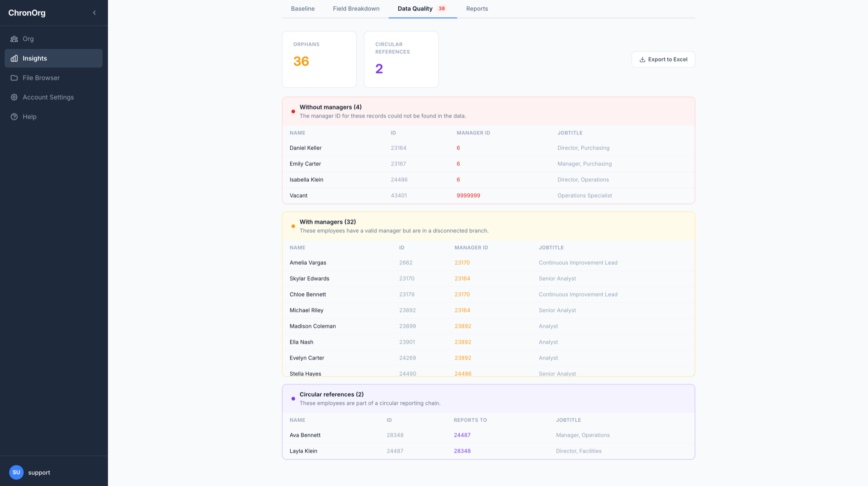Click the Account Settings gear icon
This screenshot has height=486, width=868.
(14, 97)
